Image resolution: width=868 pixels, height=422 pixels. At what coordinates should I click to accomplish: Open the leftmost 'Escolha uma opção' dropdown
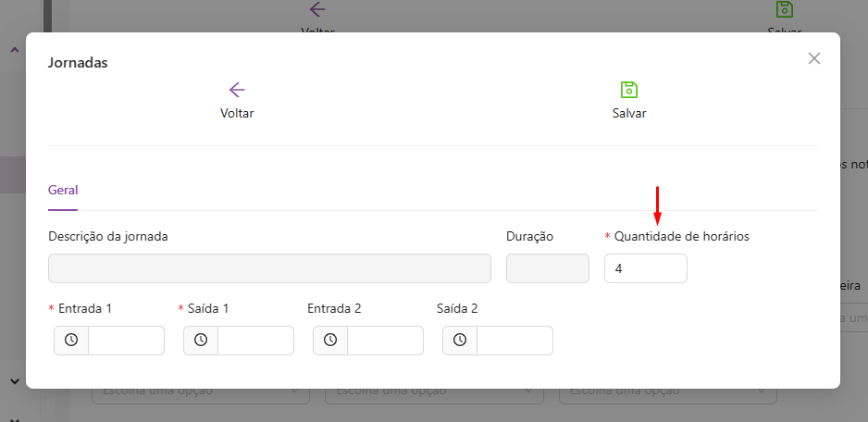click(x=200, y=391)
